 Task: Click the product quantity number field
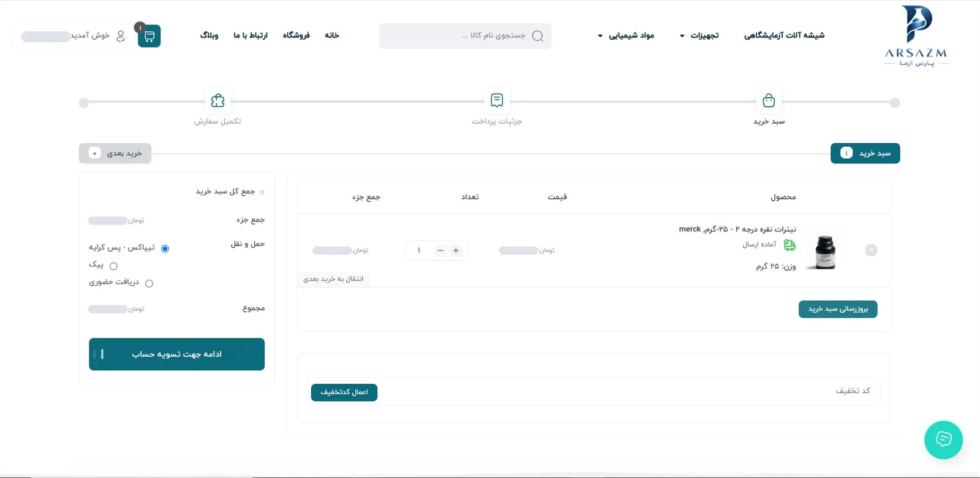click(419, 250)
